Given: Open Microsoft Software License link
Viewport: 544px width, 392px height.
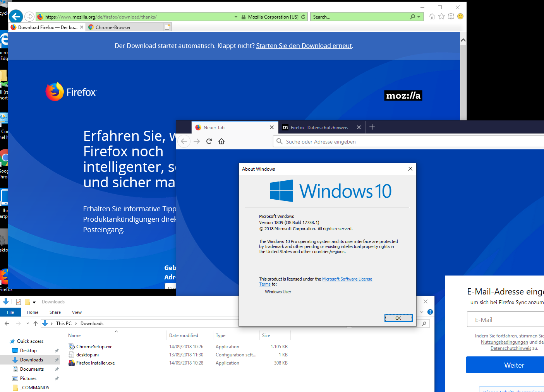Looking at the screenshot, I should click(x=347, y=279).
